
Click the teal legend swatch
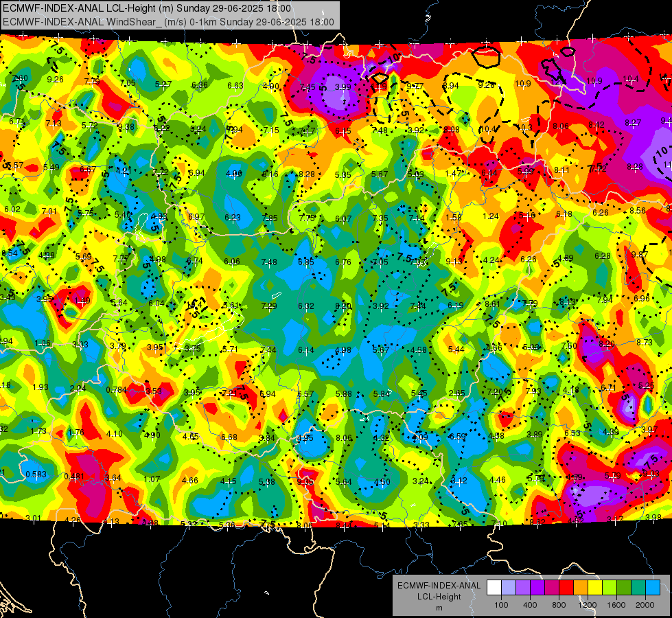coord(638,588)
